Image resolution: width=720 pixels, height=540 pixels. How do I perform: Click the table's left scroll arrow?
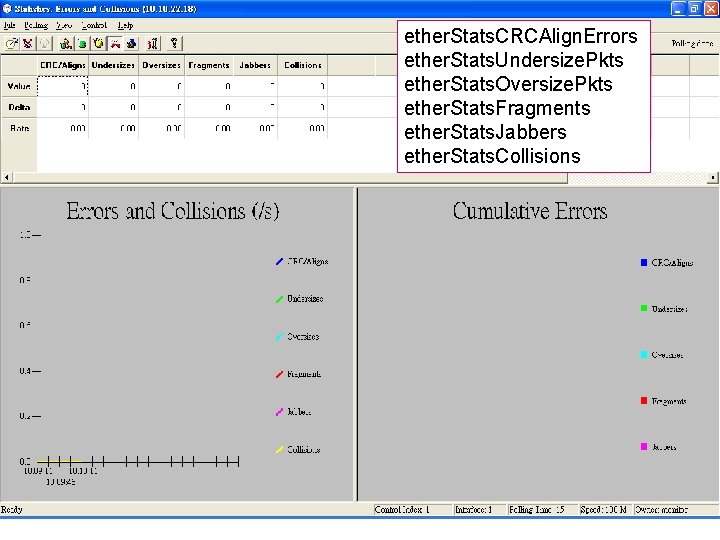pyautogui.click(x=6, y=177)
